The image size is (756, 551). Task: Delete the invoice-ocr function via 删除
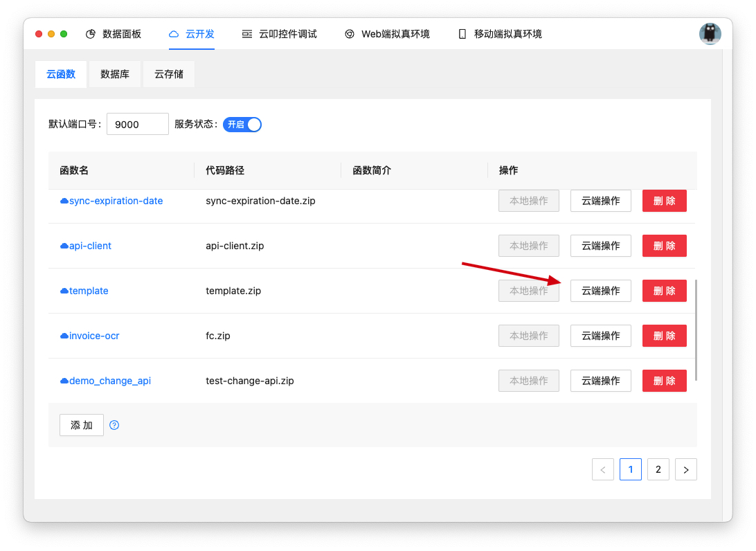point(664,336)
